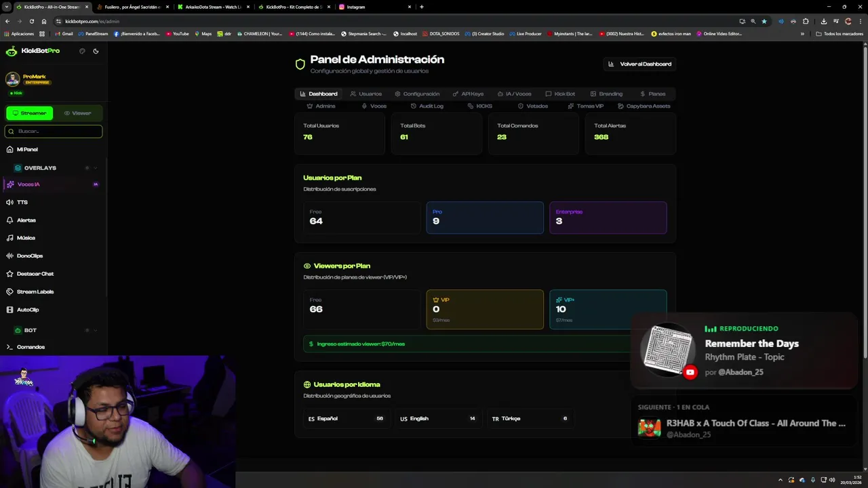Select the Configuración tab
Viewport: 868px width, 488px height.
pos(417,94)
